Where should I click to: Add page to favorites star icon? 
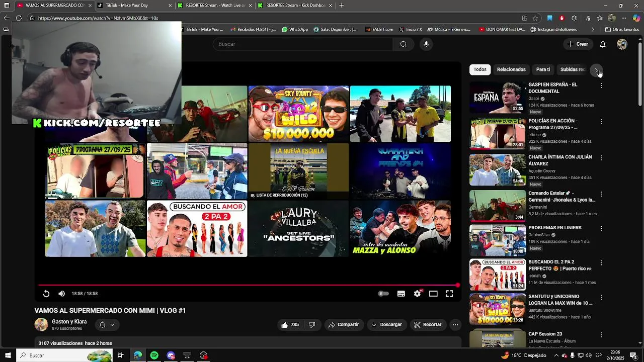(x=535, y=18)
